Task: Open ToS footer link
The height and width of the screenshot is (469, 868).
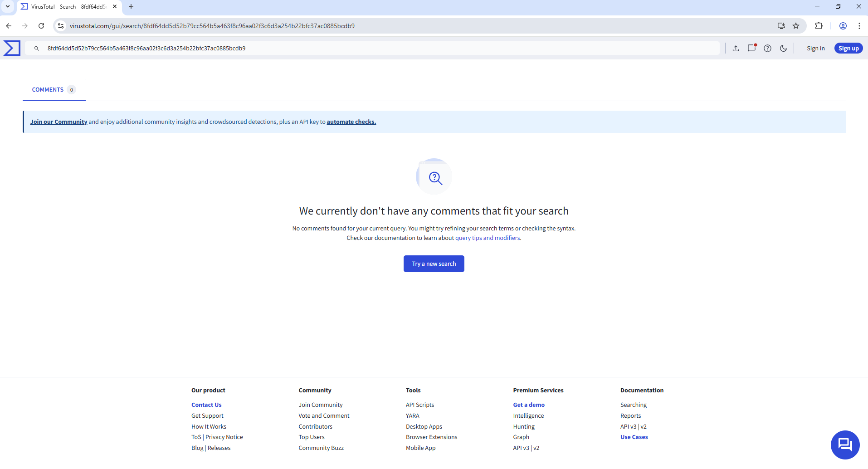Action: pos(196,437)
